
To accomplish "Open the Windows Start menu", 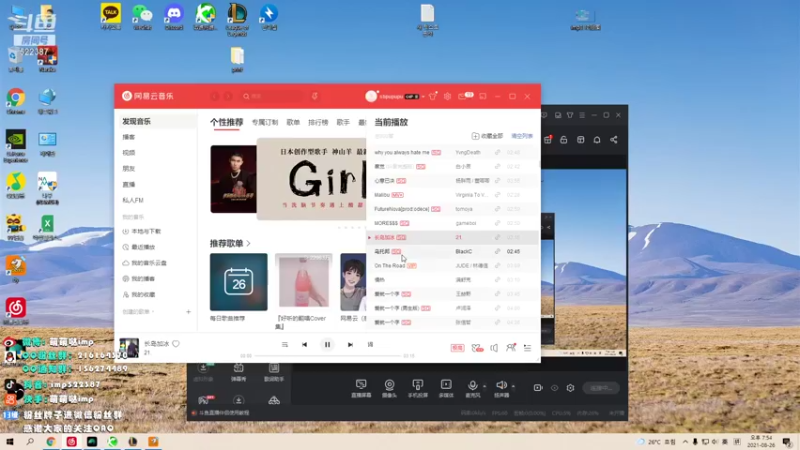I will click(x=9, y=442).
